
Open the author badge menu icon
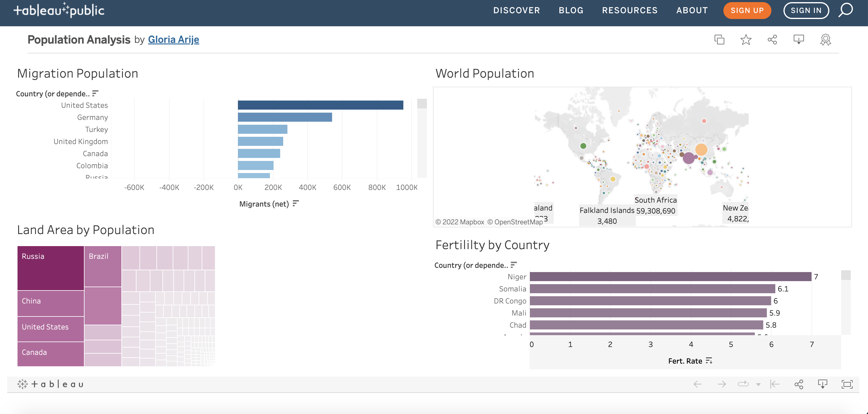825,40
